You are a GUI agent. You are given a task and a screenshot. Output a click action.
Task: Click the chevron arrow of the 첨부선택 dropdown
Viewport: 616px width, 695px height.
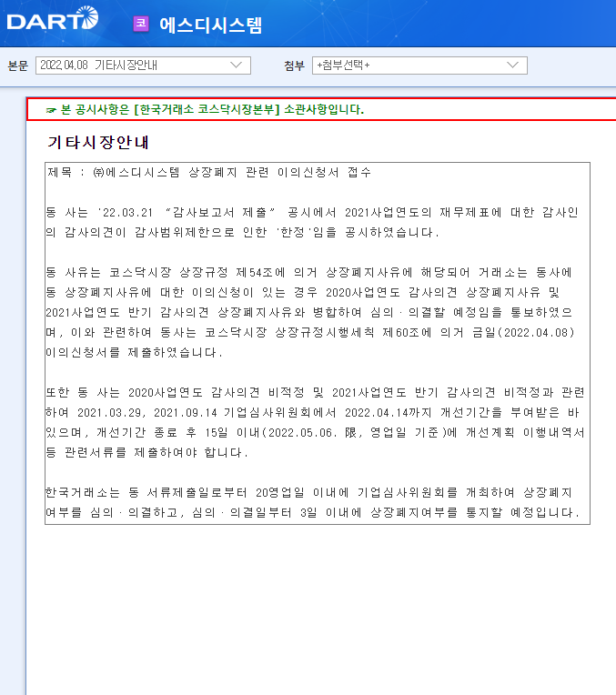[x=512, y=65]
